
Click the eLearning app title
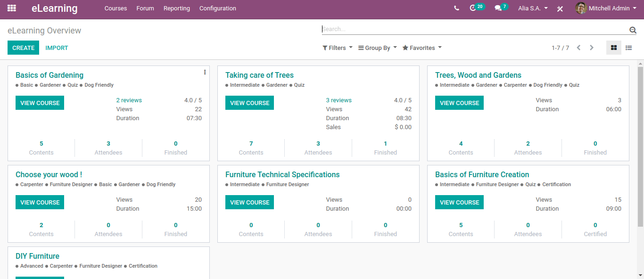pos(55,8)
